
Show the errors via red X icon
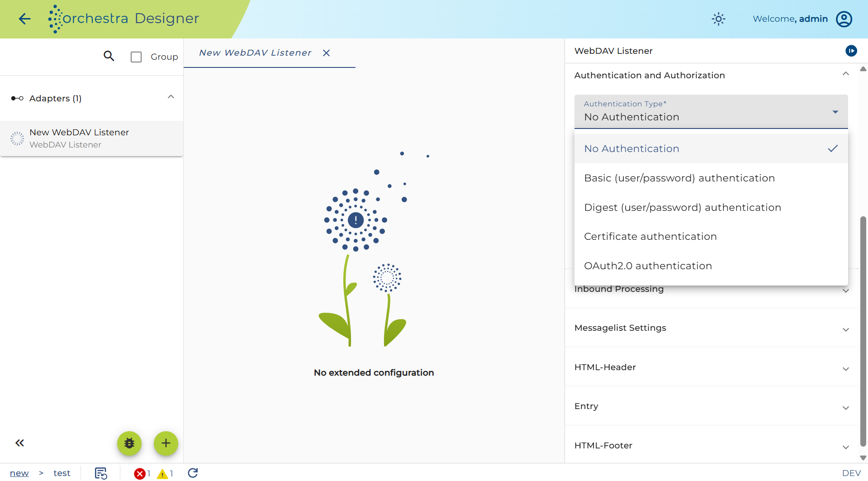pos(140,474)
